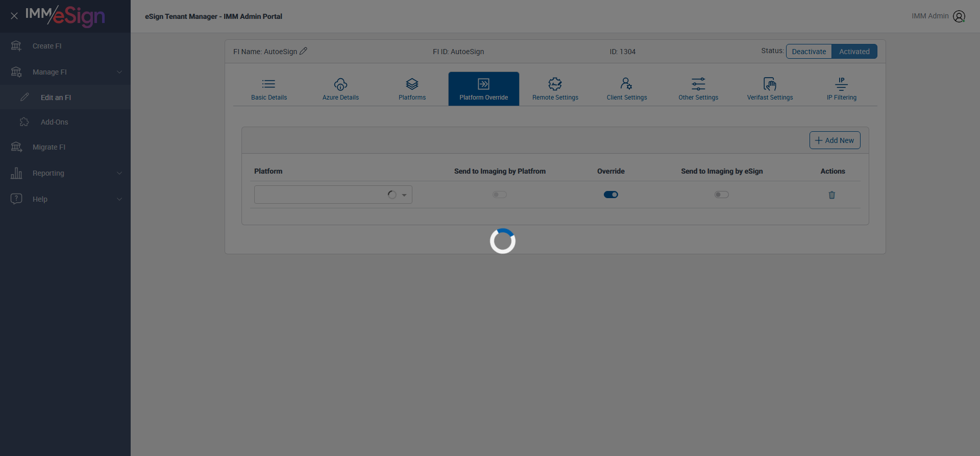Click the Add New button

pyautogui.click(x=835, y=140)
